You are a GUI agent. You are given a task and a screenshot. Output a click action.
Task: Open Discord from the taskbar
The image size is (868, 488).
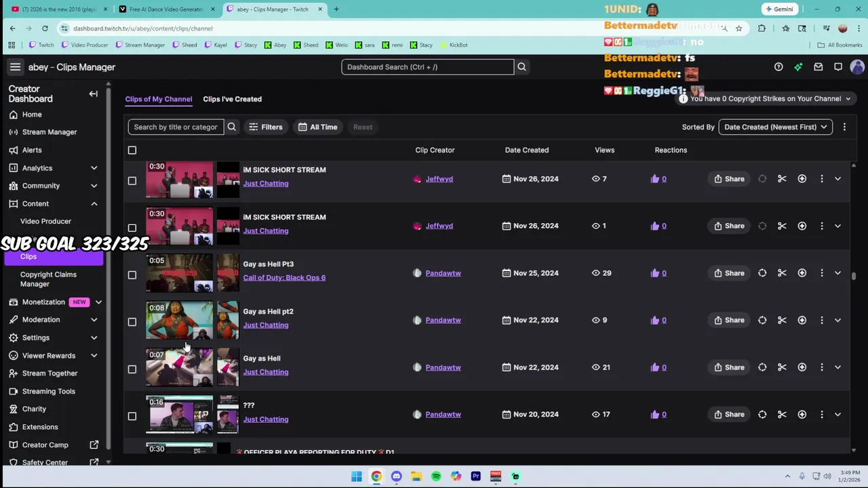(397, 476)
